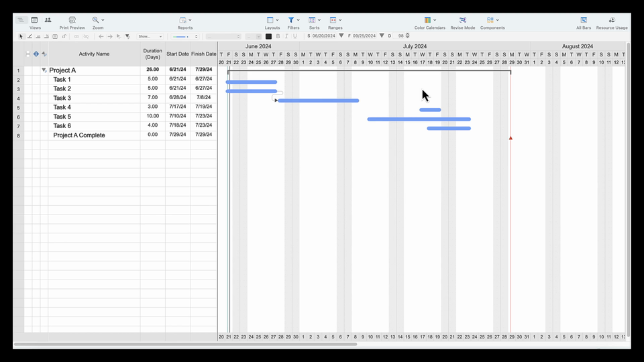Open the Show... dropdown
This screenshot has width=644, height=362.
pyautogui.click(x=150, y=36)
